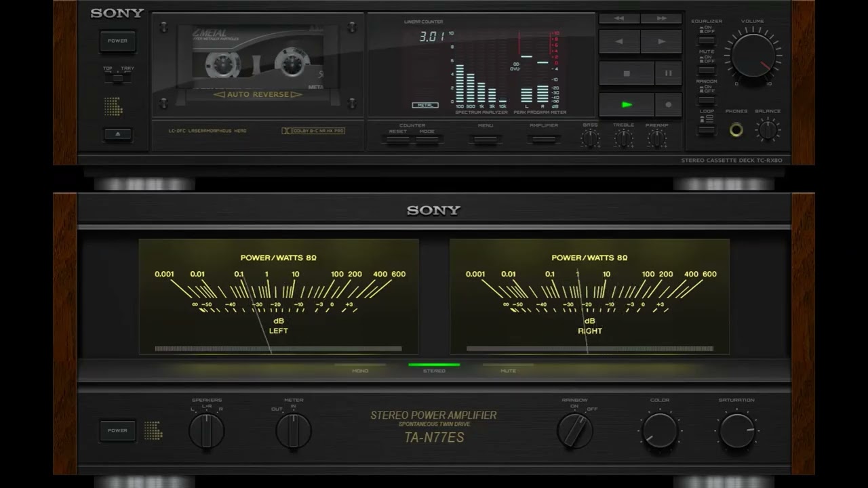Click the SATURATION knob on the amplifier
The image size is (868, 488).
[737, 430]
